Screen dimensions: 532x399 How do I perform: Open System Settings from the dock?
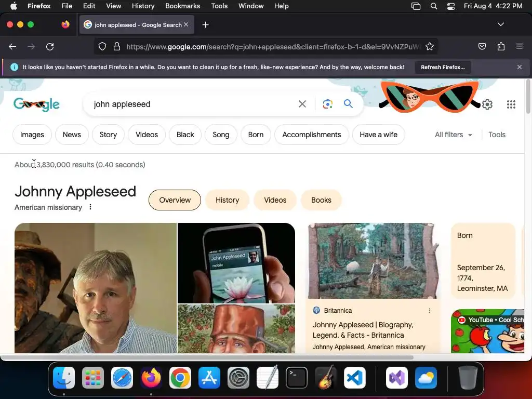coord(238,378)
